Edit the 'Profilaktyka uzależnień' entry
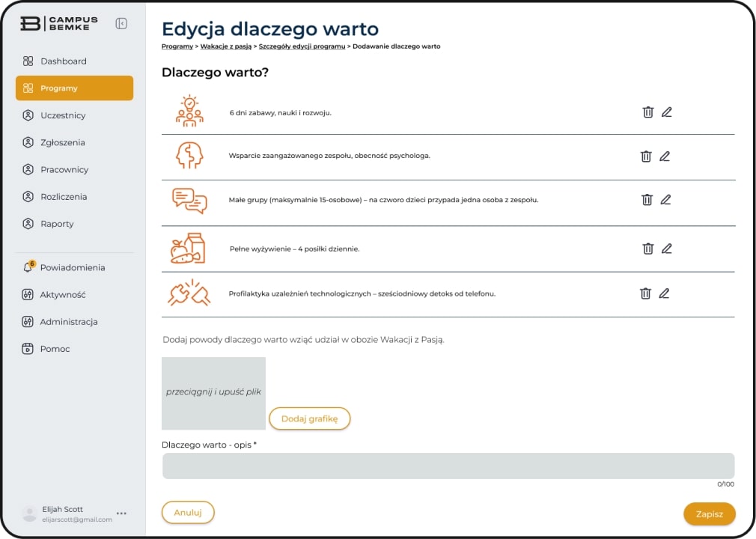This screenshot has width=756, height=539. pyautogui.click(x=664, y=293)
